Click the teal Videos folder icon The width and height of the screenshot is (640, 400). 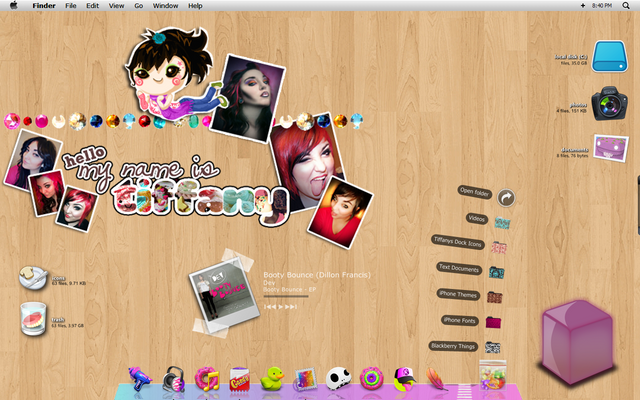502,223
